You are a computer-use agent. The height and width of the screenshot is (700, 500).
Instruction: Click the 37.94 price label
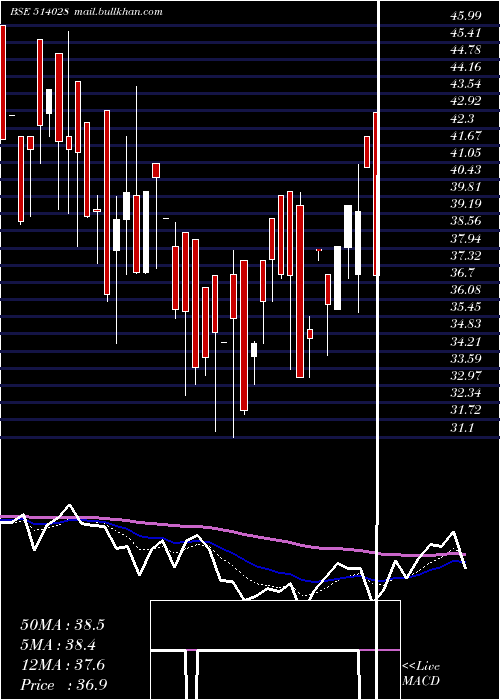pyautogui.click(x=466, y=239)
